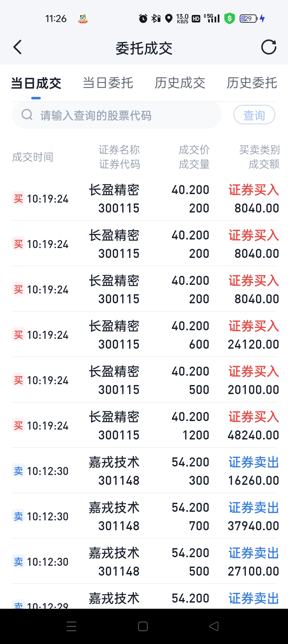Tap the Android recent apps menu icon
The height and width of the screenshot is (644, 288).
[71, 626]
